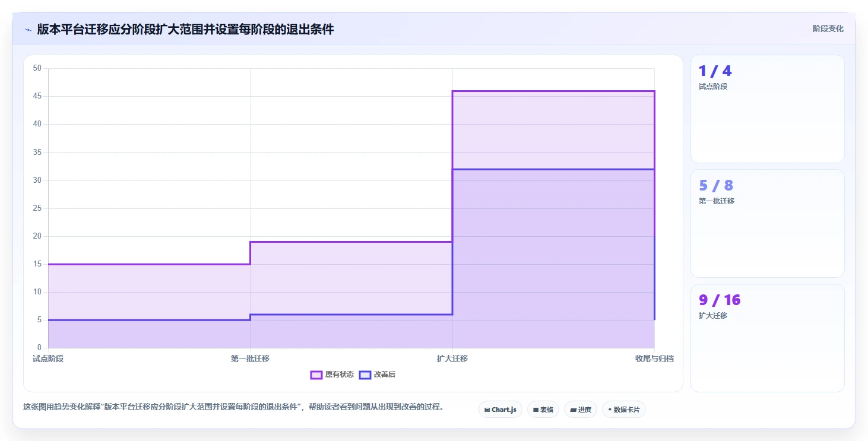Click the 收尾与归档 x-axis label
Viewport: 868px width, 441px height.
point(654,358)
